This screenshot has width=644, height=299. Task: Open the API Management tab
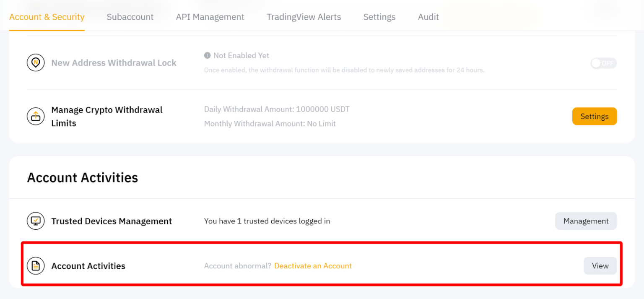click(210, 17)
